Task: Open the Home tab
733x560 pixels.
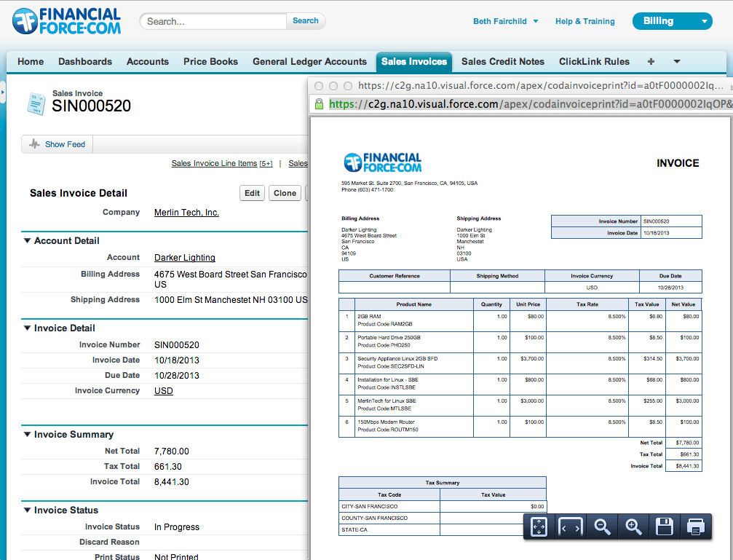Action: (x=31, y=62)
